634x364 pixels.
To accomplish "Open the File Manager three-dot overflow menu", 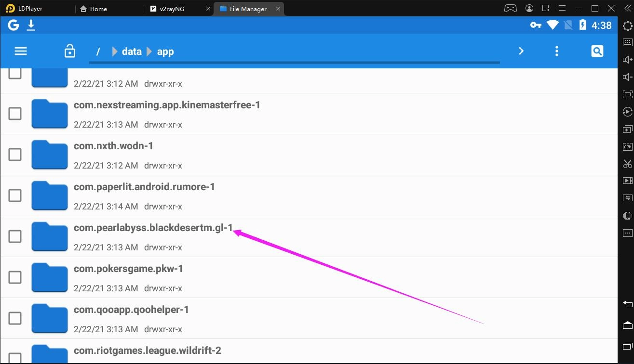I will click(556, 51).
